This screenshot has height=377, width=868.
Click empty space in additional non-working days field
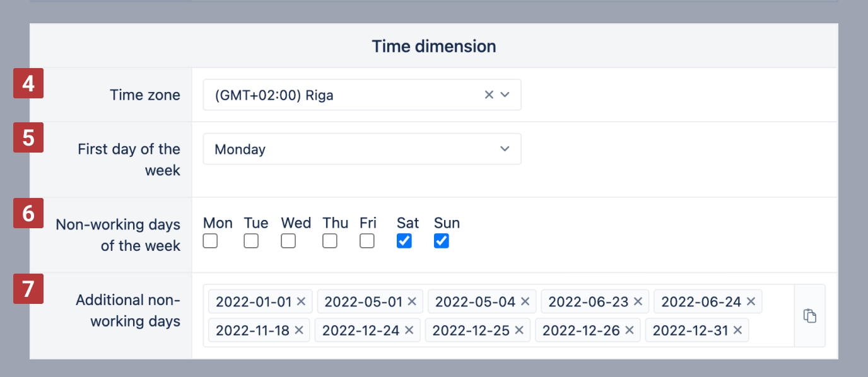click(x=770, y=331)
